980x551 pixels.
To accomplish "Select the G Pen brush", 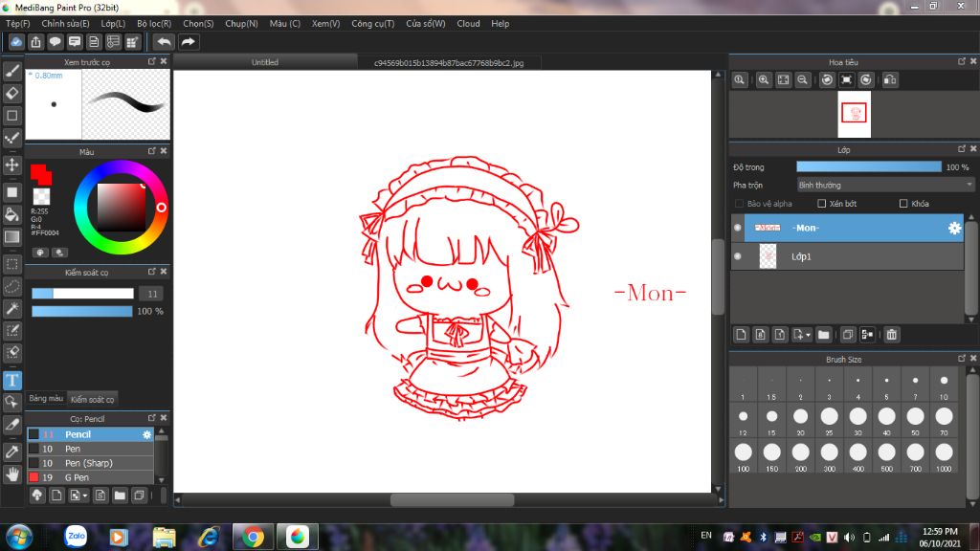I will pos(90,477).
